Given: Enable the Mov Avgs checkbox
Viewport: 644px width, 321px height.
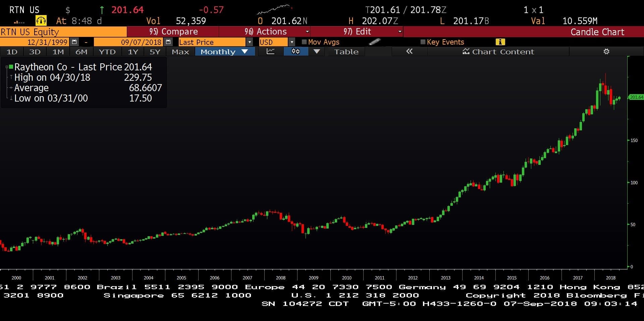Looking at the screenshot, I should click(304, 42).
